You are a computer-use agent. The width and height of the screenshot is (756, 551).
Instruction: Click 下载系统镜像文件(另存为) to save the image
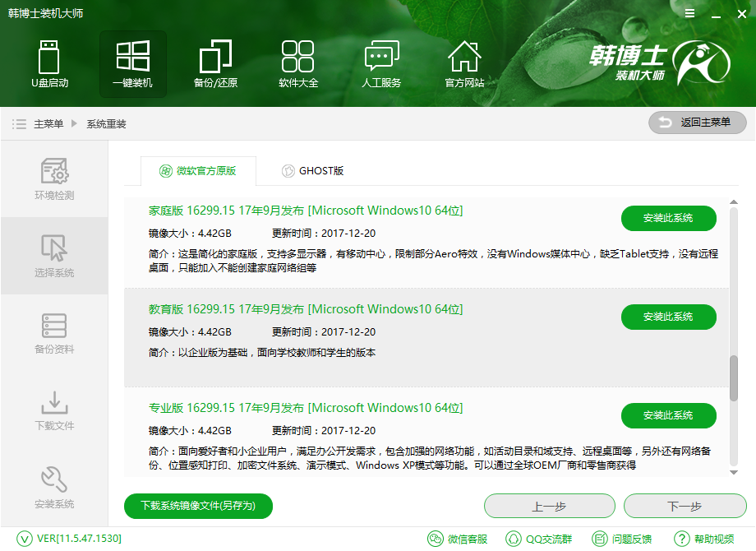(x=197, y=506)
